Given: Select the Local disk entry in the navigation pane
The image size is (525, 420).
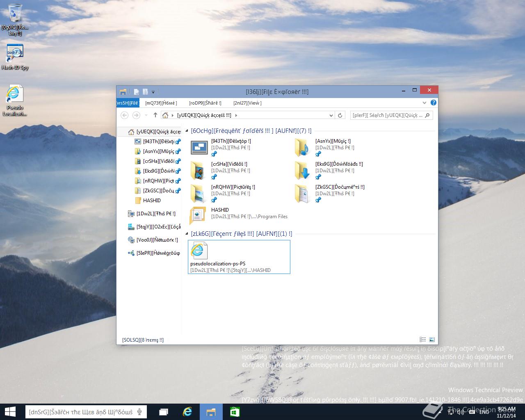Looking at the screenshot, I should [x=154, y=227].
